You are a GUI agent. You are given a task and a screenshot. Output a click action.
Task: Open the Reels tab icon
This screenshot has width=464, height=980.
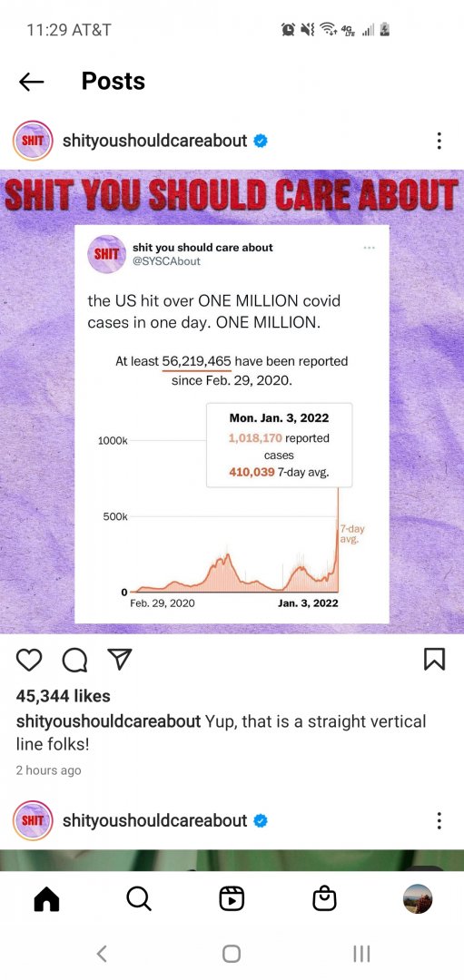point(232,899)
